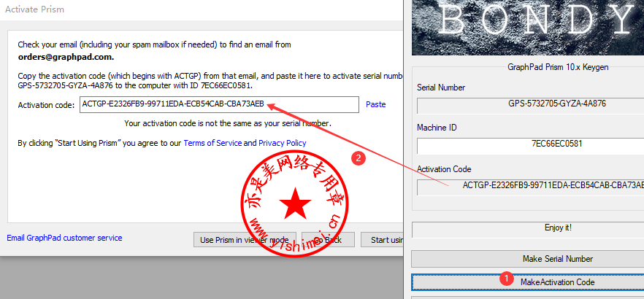
Task: Click the blue Paste link
Action: pyautogui.click(x=376, y=104)
